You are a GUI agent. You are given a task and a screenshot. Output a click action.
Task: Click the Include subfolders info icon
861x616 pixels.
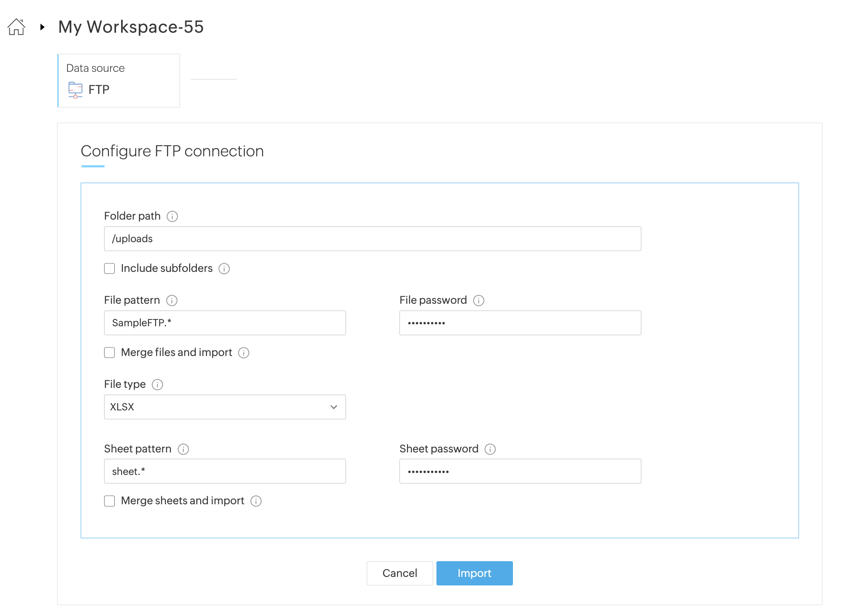224,269
